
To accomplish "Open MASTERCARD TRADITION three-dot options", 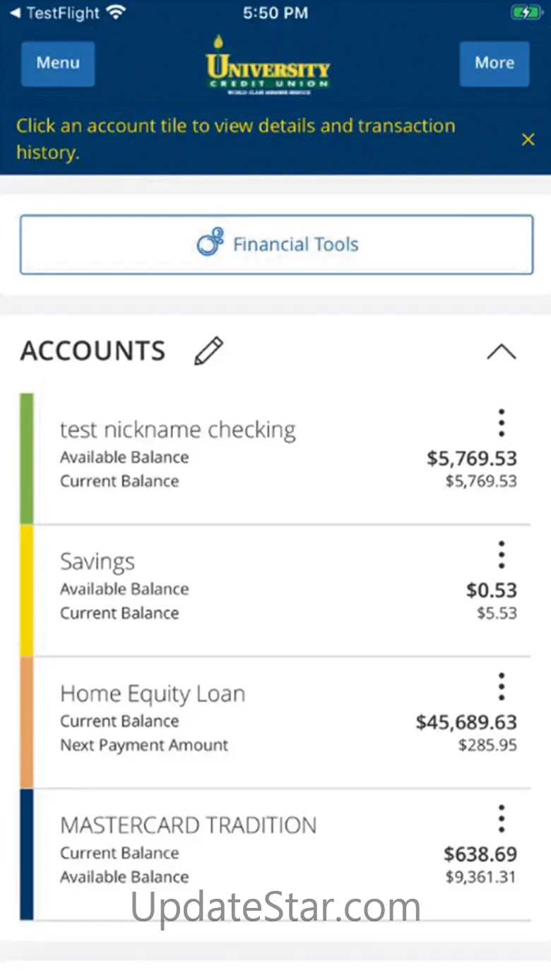I will pyautogui.click(x=501, y=818).
